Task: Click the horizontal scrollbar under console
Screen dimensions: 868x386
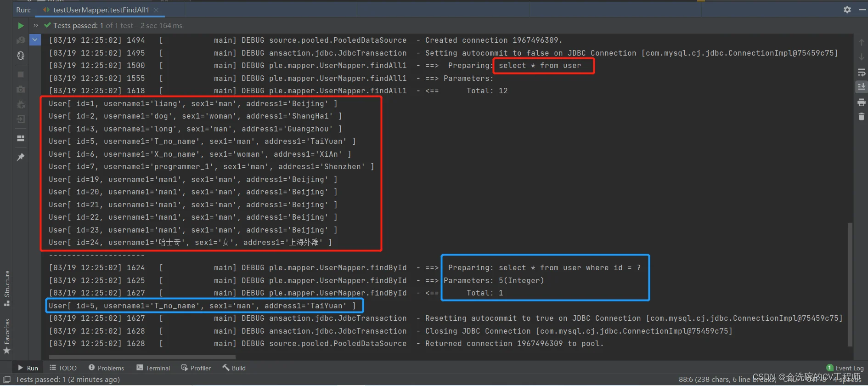Action: click(142, 357)
